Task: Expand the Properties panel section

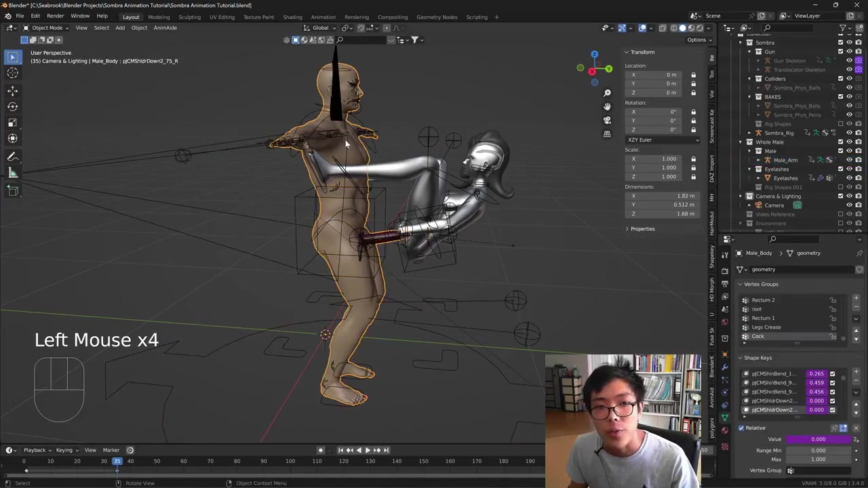Action: tap(642, 229)
